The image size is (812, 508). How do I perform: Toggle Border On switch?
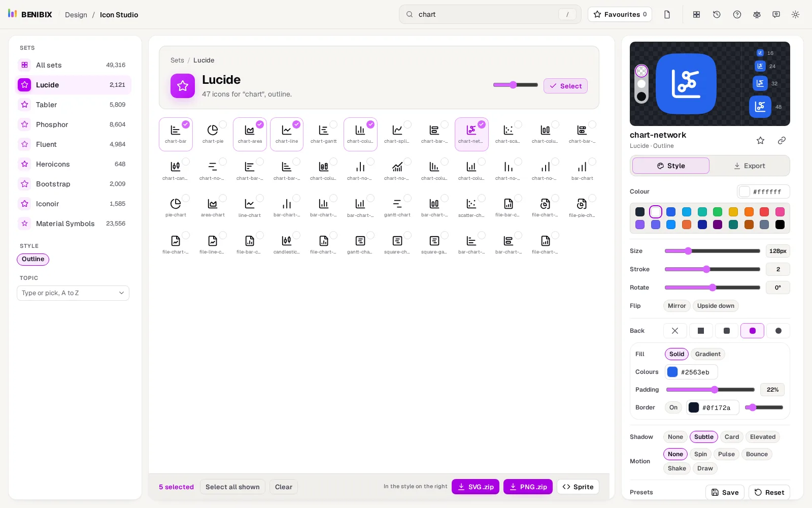coord(673,407)
